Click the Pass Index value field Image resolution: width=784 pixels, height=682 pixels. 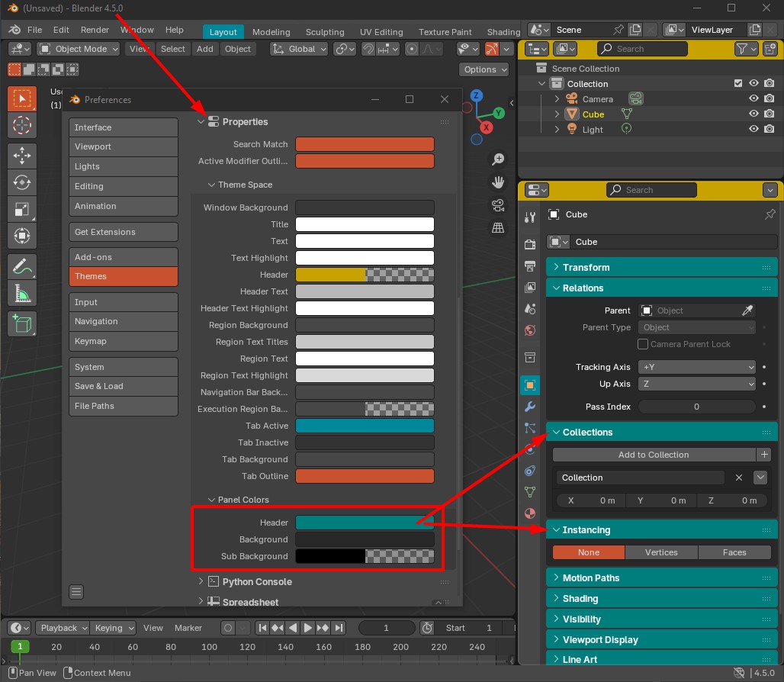point(696,407)
